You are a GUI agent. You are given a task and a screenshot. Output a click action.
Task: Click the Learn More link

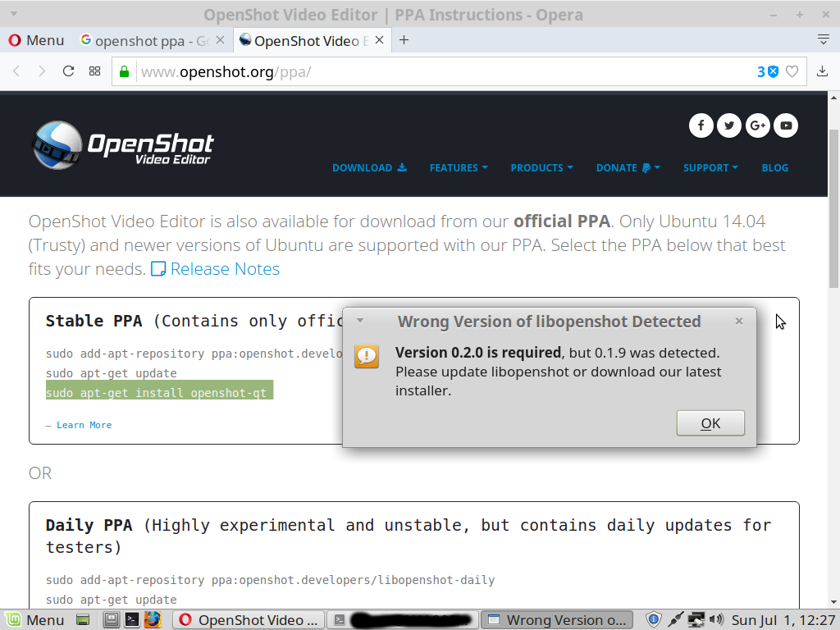[84, 425]
